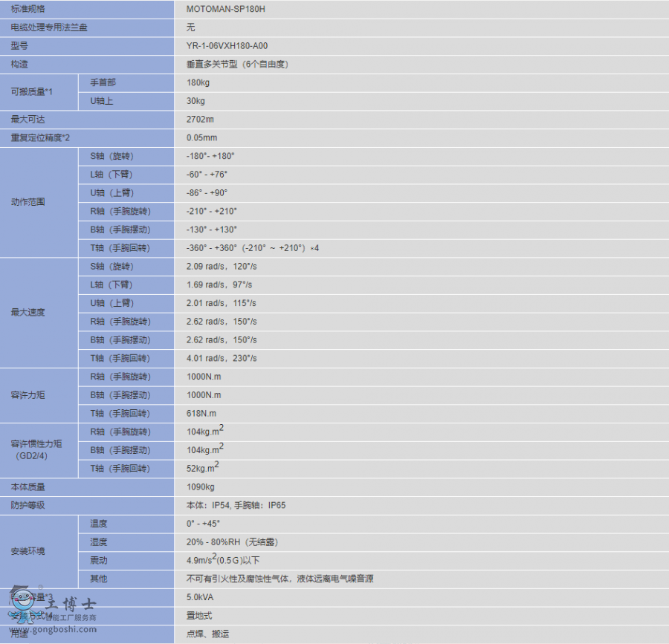Click the 最大速度 category cell

(28, 312)
